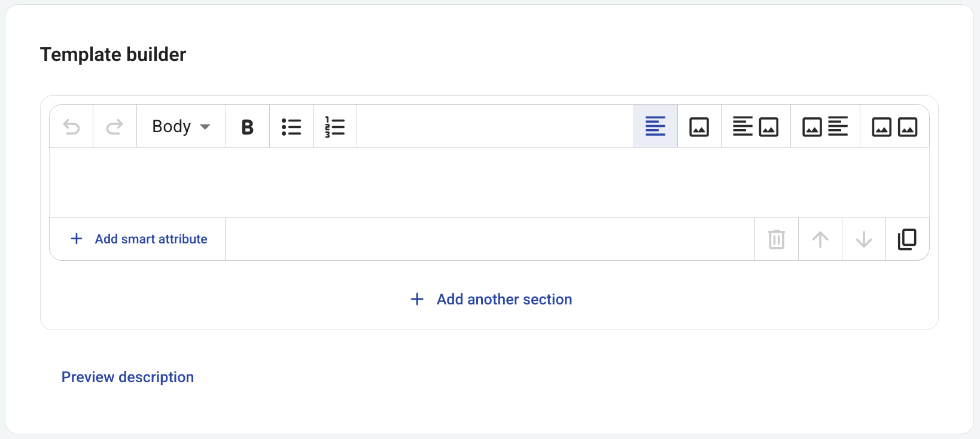The height and width of the screenshot is (439, 980).
Task: Click the dropdown arrow next to Body
Action: pos(205,127)
